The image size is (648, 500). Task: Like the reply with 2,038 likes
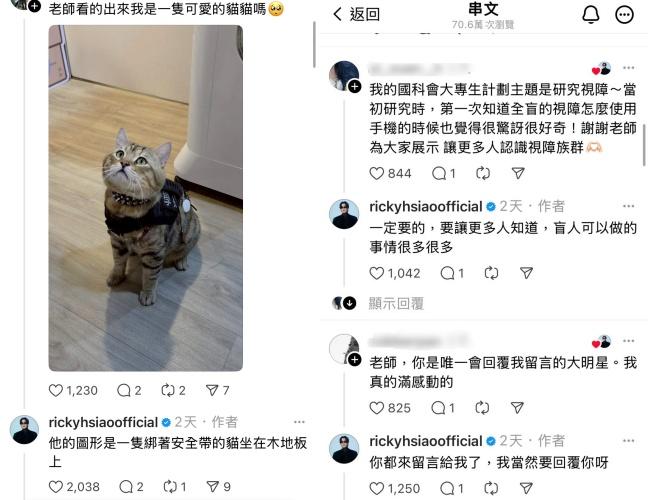pos(56,486)
